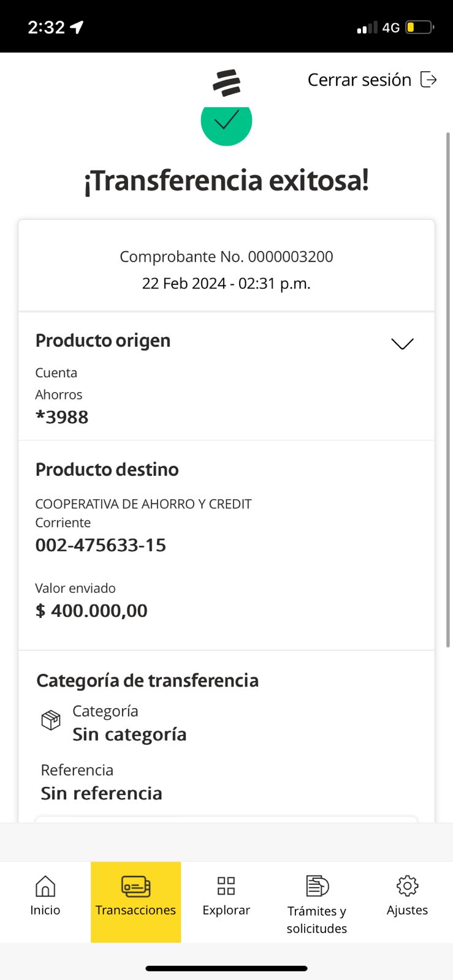Tap the 4G network status indicator

(390, 28)
